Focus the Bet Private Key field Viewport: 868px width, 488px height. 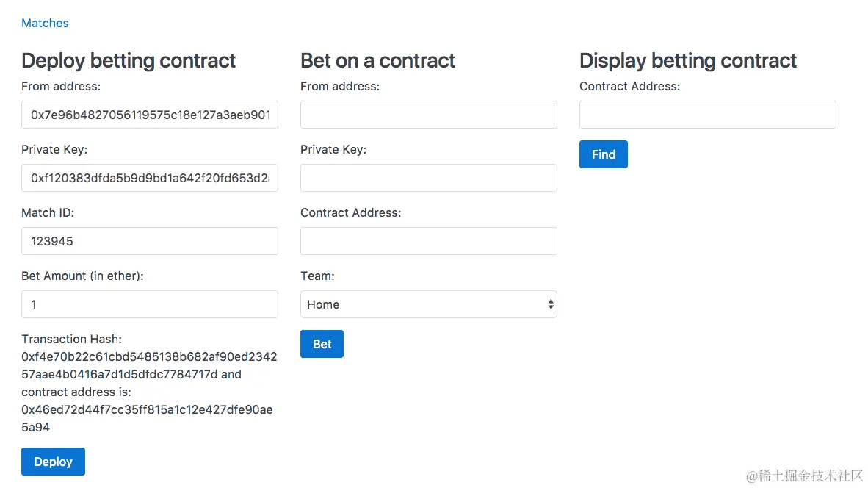[x=428, y=178]
